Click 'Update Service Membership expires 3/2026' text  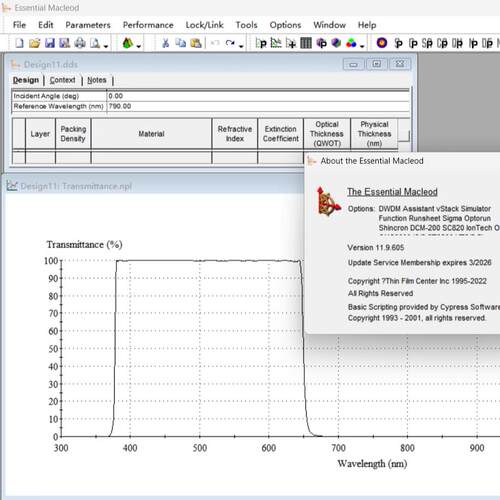[x=420, y=263]
